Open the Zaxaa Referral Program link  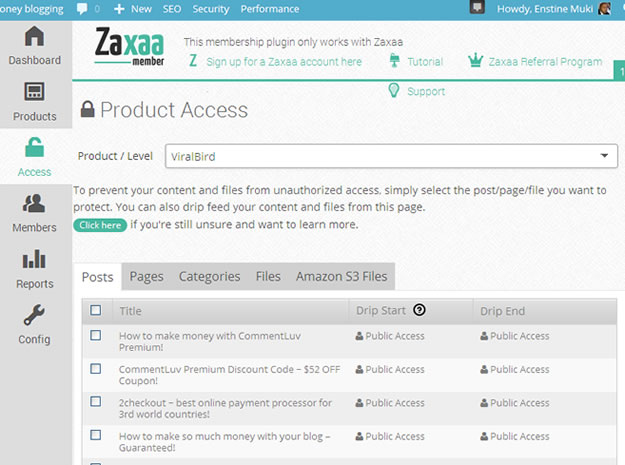545,62
